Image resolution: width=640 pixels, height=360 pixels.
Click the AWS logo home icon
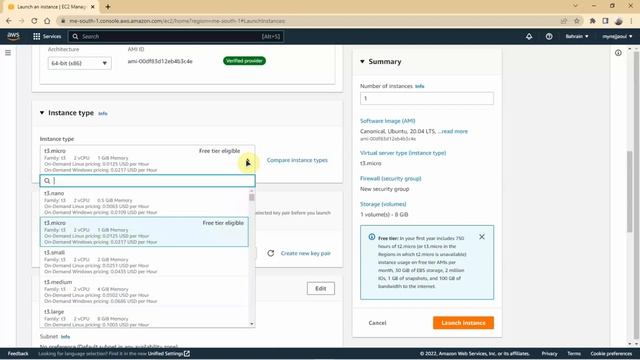click(x=13, y=36)
